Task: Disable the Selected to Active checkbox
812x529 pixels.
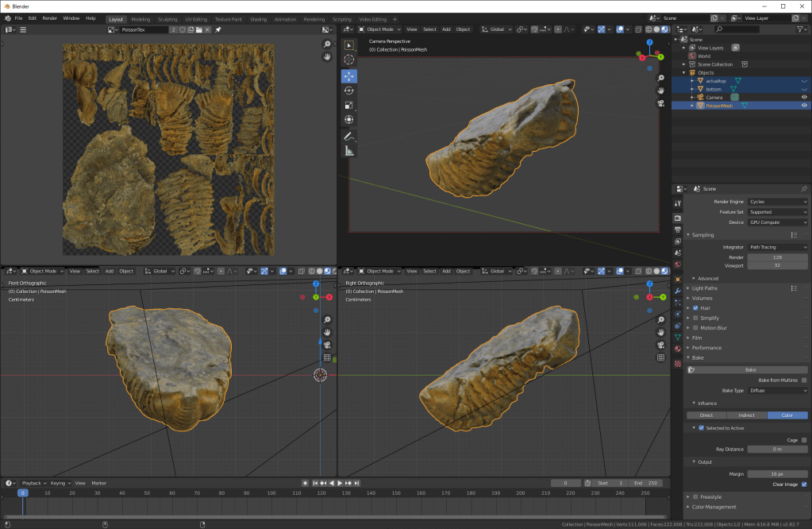Action: coord(701,428)
